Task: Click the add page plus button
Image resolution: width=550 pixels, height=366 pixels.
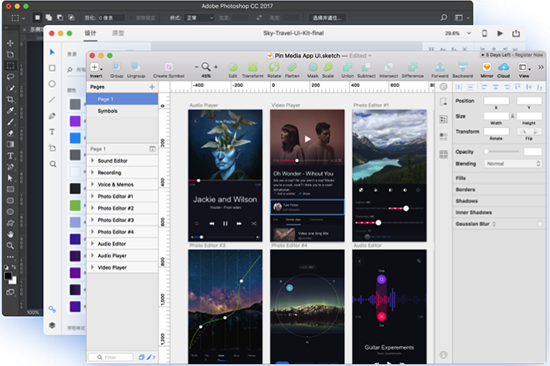Action: point(152,87)
